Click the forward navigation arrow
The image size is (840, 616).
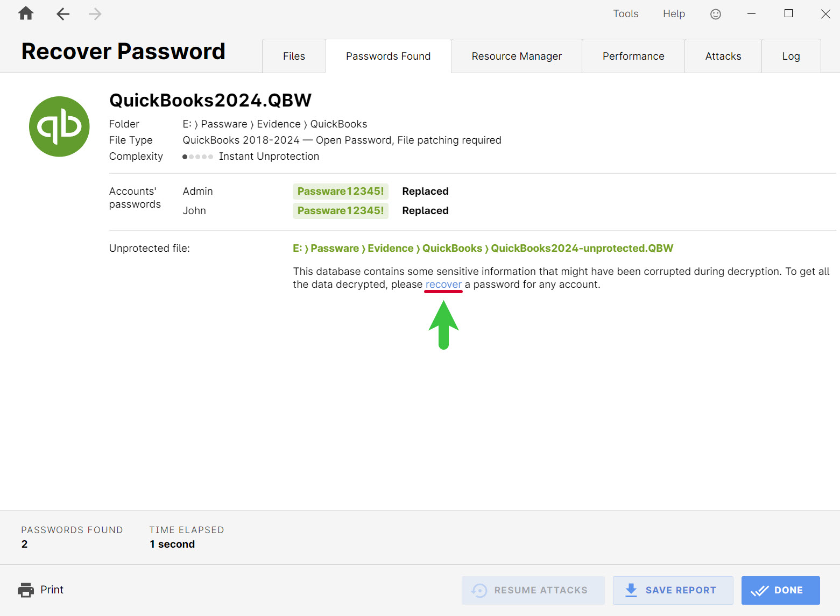(95, 14)
